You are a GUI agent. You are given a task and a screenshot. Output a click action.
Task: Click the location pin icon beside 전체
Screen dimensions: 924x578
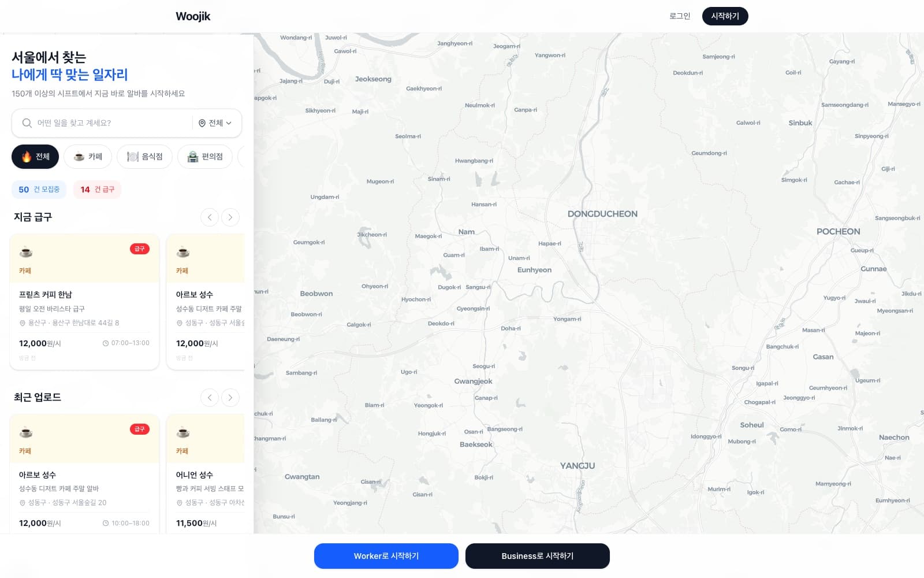point(201,123)
